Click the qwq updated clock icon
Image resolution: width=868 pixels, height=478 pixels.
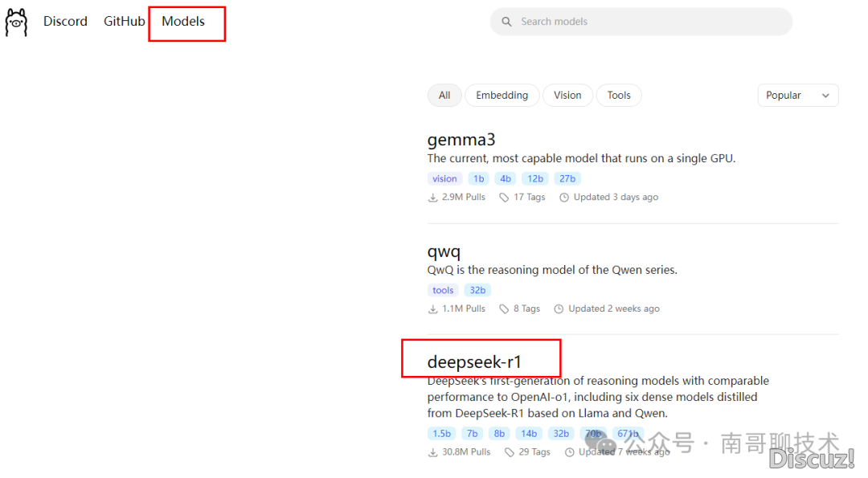[x=559, y=309]
